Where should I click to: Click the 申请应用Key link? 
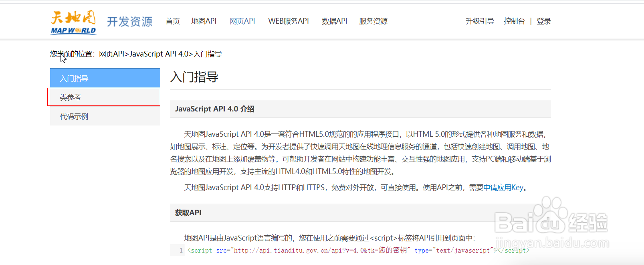[503, 188]
